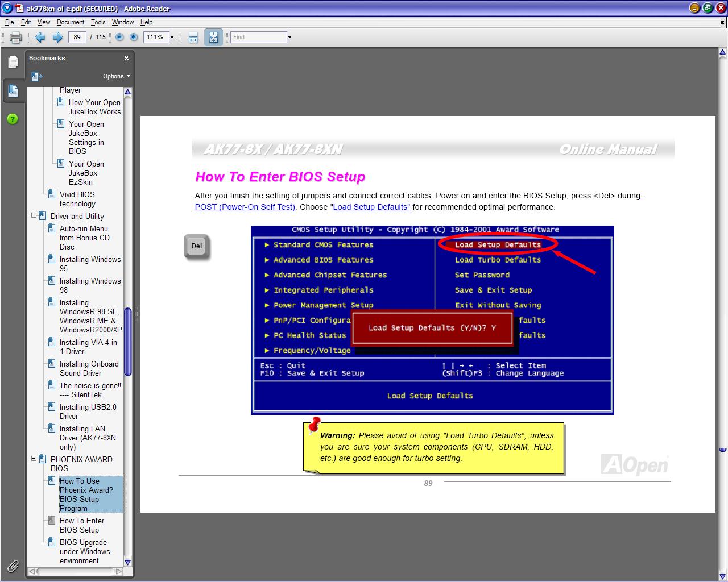Open the Help menu

pyautogui.click(x=146, y=22)
